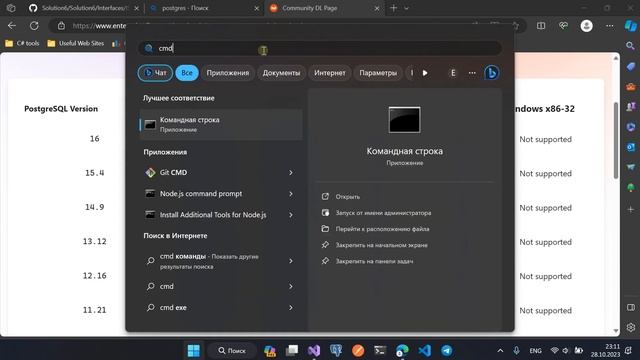Open pgAdmin elephant icon on taskbar
This screenshot has height=360, width=640.
point(336,350)
